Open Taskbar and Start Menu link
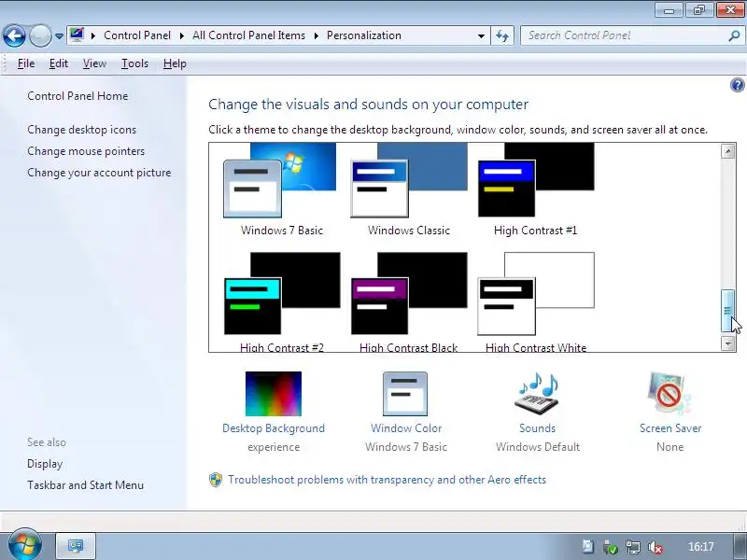The height and width of the screenshot is (560, 747). 85,485
